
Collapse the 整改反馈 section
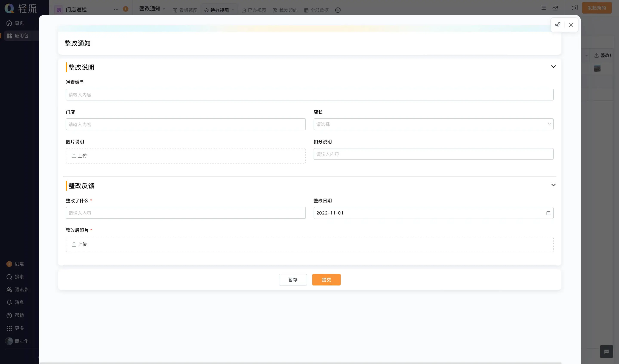553,185
